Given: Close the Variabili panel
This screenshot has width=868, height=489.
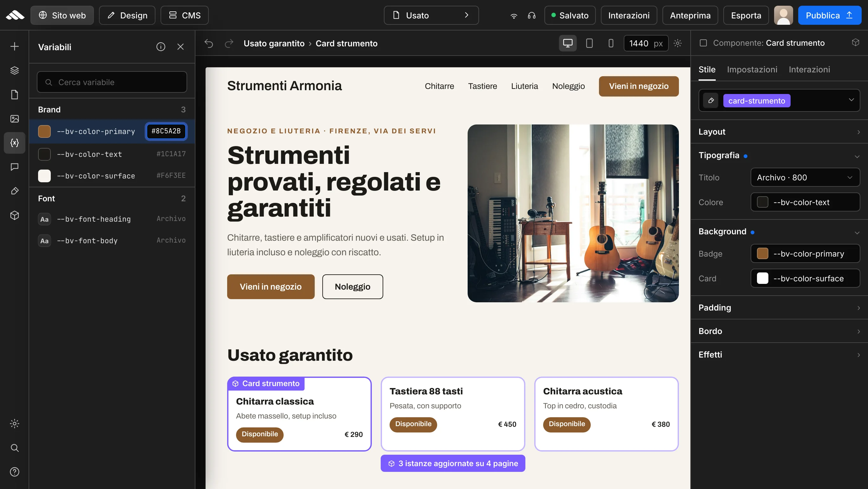Looking at the screenshot, I should [181, 47].
